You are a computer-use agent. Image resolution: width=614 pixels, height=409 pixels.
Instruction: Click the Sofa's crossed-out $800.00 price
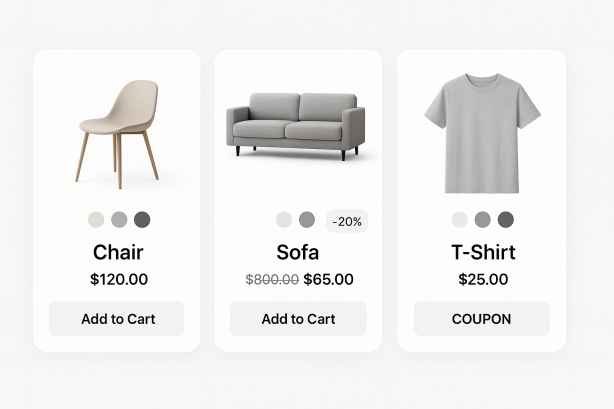tap(272, 280)
